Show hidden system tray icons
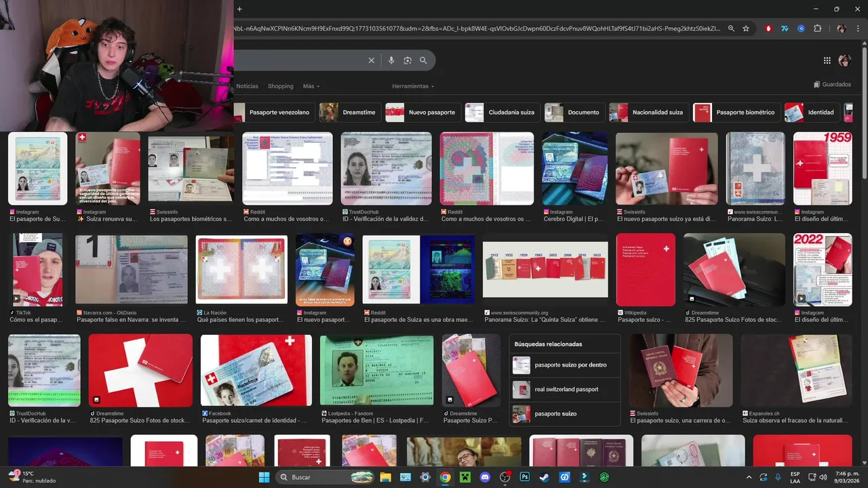The image size is (868, 488). (x=749, y=477)
